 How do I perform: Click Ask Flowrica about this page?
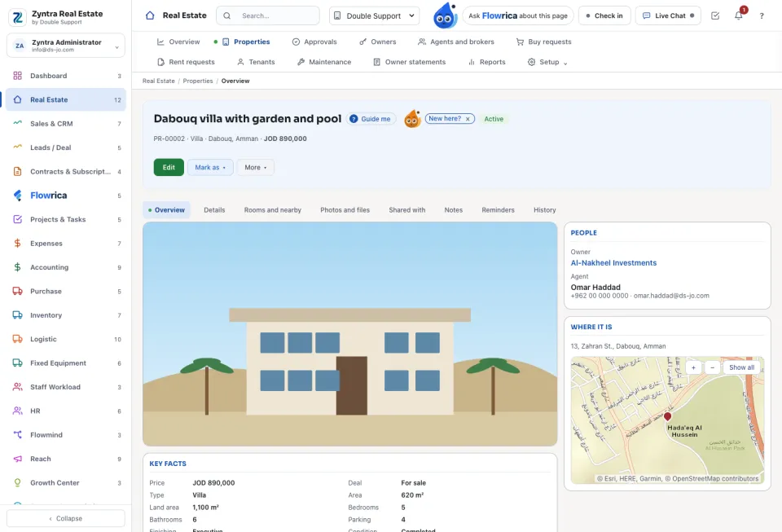pos(518,16)
